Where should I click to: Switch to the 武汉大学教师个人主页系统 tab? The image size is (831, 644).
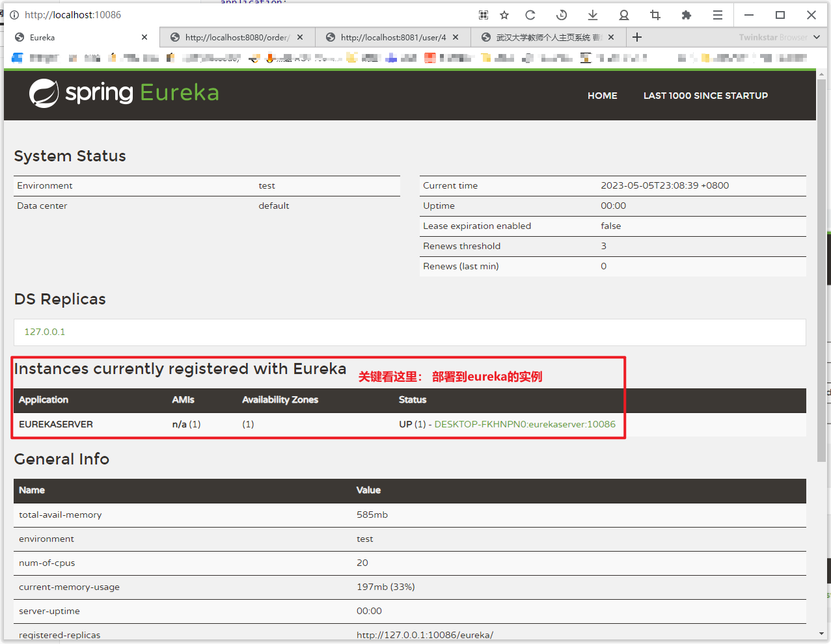(549, 37)
